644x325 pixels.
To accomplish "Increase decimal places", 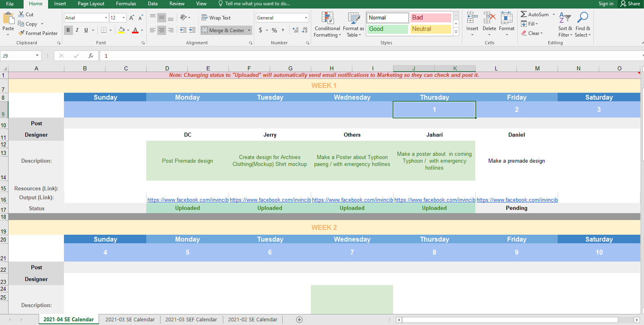I will (296, 30).
